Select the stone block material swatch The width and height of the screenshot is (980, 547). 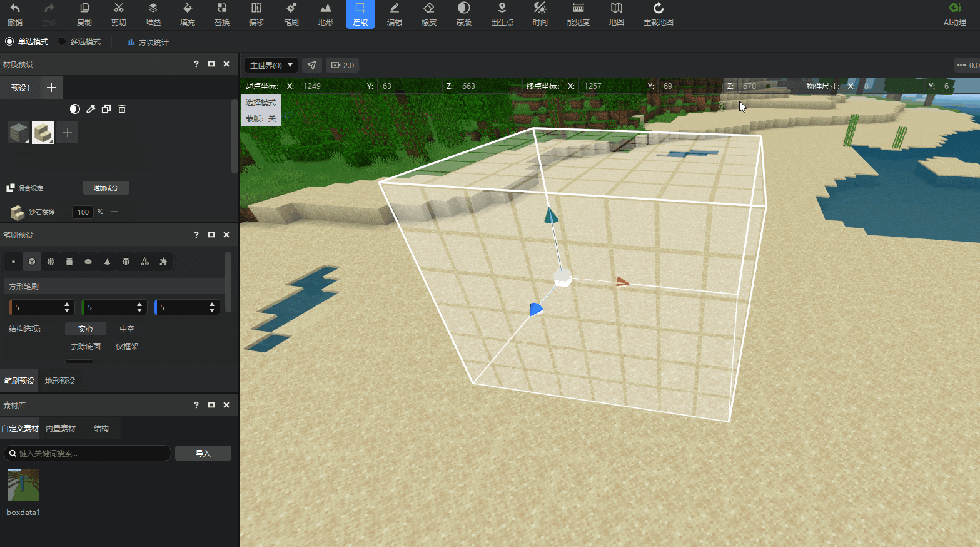[x=19, y=133]
